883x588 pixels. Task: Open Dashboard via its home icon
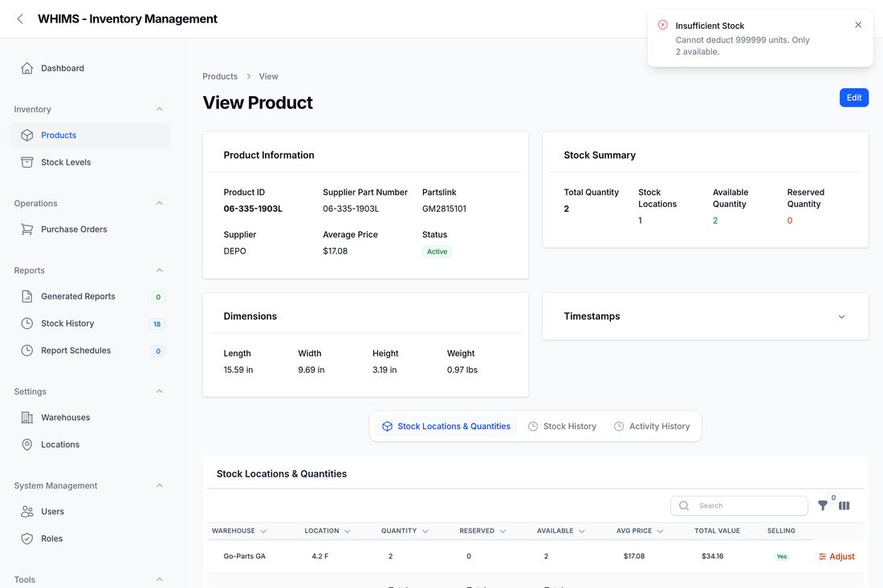pos(27,68)
